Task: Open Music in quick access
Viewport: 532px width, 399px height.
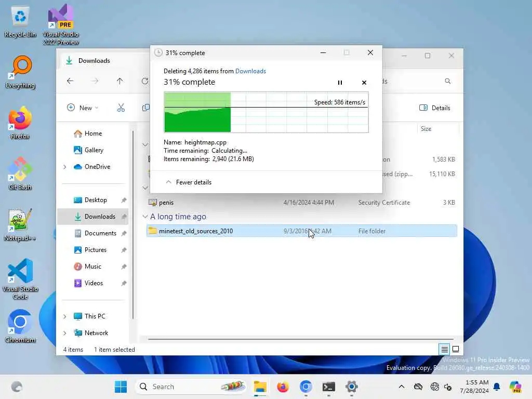Action: tap(87, 267)
